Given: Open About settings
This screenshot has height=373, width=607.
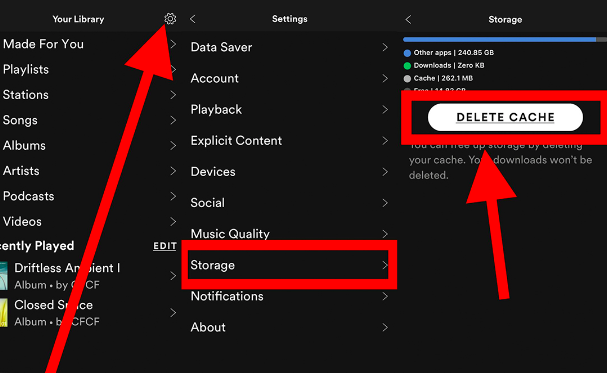Looking at the screenshot, I should [x=289, y=327].
